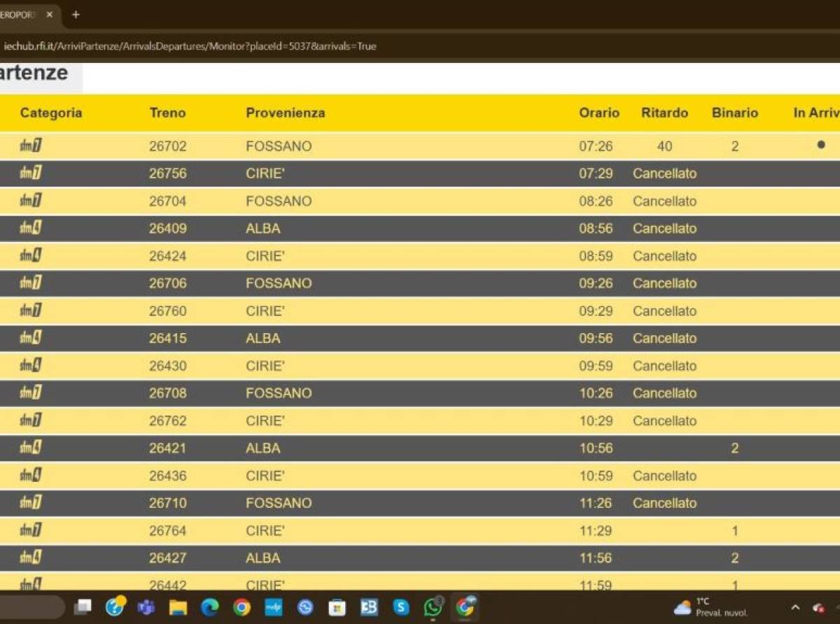Close the current browser tab

(x=49, y=15)
